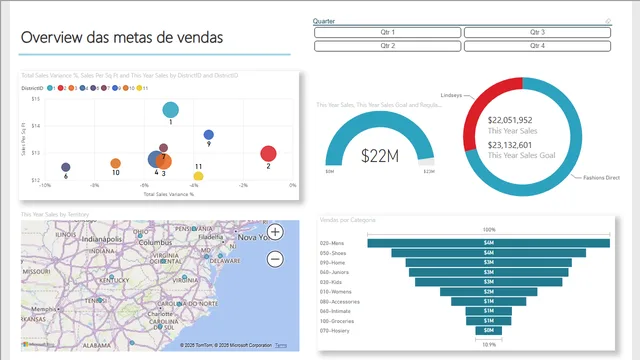The height and width of the screenshot is (360, 640).
Task: Select DistrictID 9 blue legend swatch
Action: pyautogui.click(x=115, y=88)
